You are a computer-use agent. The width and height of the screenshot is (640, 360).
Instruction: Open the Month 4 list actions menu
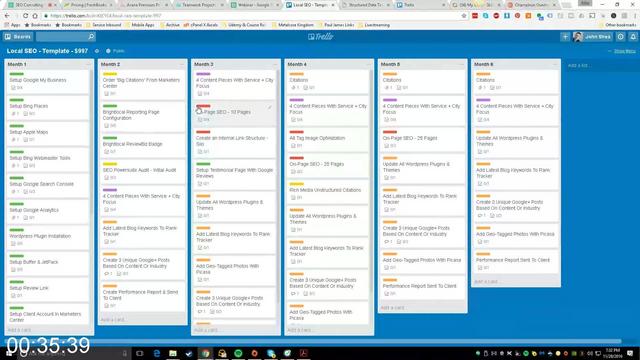click(368, 64)
